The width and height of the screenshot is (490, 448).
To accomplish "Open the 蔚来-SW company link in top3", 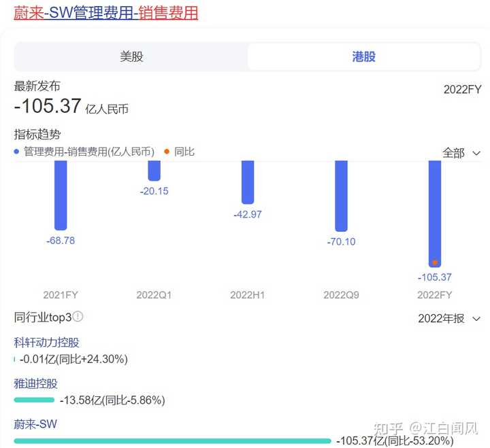I will (x=35, y=424).
